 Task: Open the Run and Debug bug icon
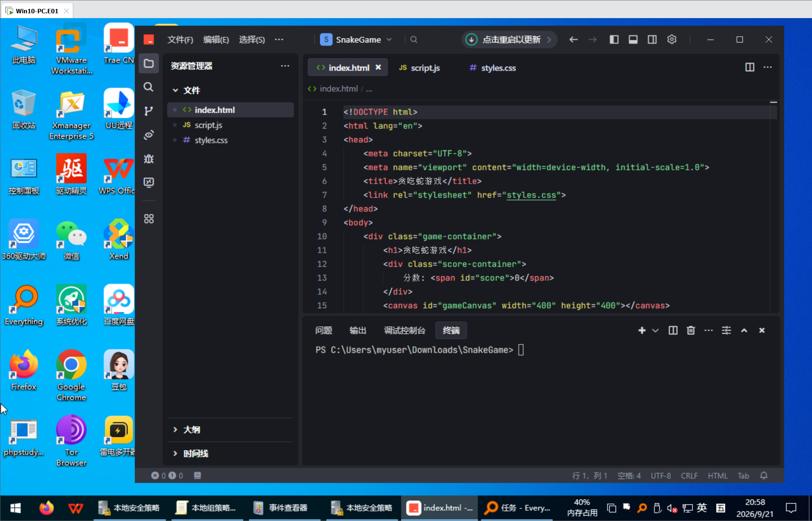[x=149, y=159]
